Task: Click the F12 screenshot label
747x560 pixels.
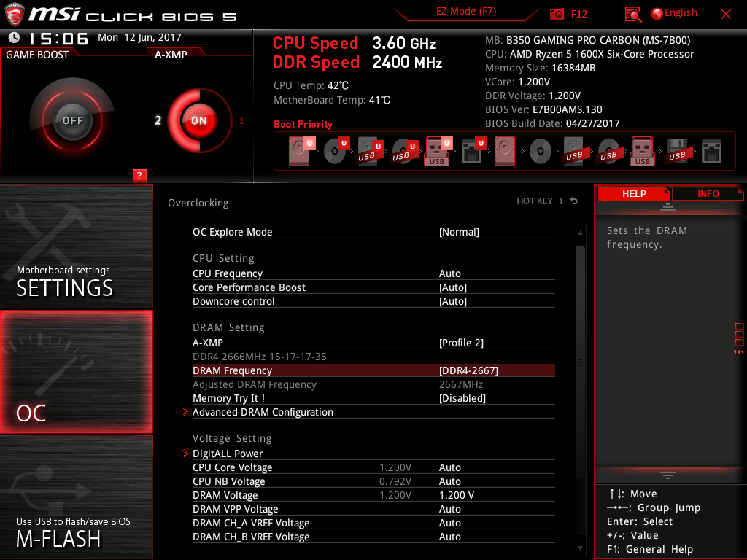Action: coord(578,14)
